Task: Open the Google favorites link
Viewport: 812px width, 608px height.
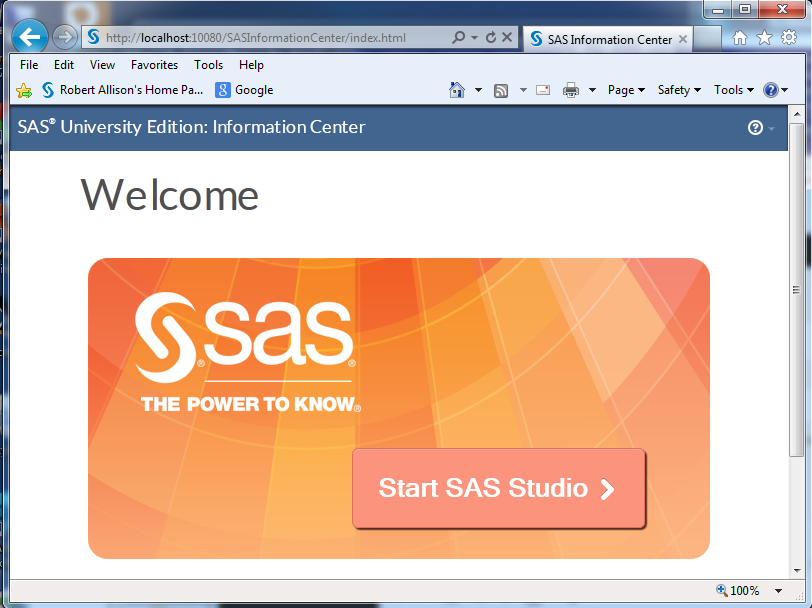Action: (x=244, y=90)
